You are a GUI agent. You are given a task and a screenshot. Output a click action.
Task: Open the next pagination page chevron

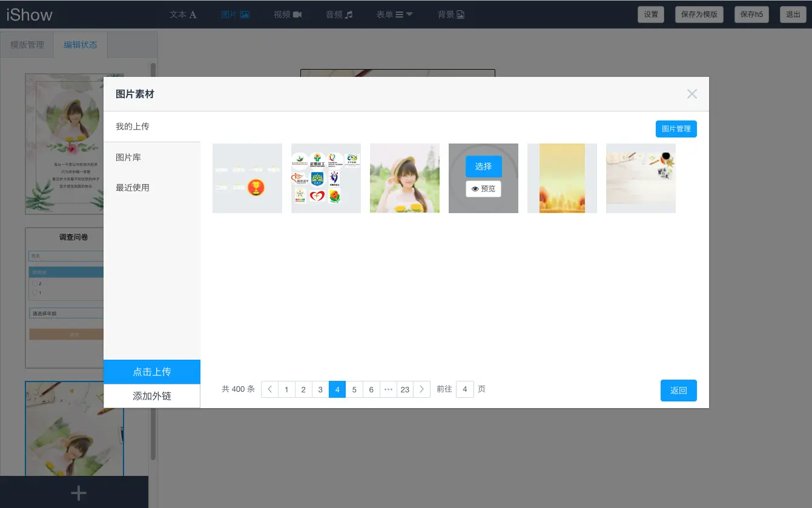(421, 389)
